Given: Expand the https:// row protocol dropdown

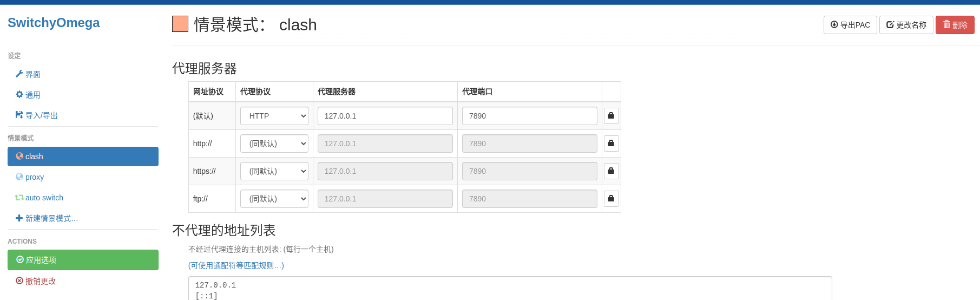Looking at the screenshot, I should [x=274, y=171].
